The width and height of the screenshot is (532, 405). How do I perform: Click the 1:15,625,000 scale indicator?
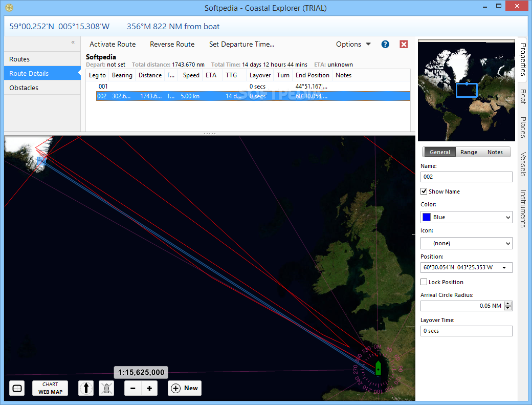point(141,372)
